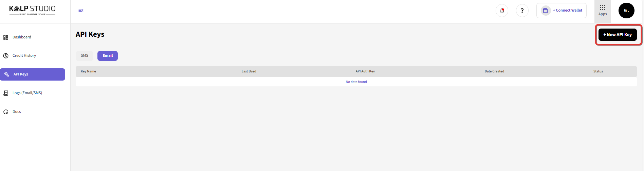Click the Docs headset icon

tap(6, 112)
